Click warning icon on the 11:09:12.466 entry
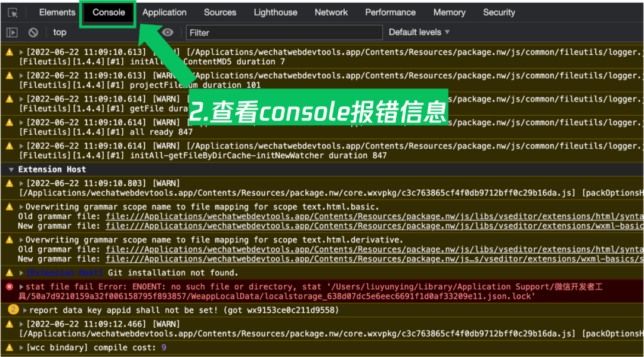 click(x=9, y=324)
